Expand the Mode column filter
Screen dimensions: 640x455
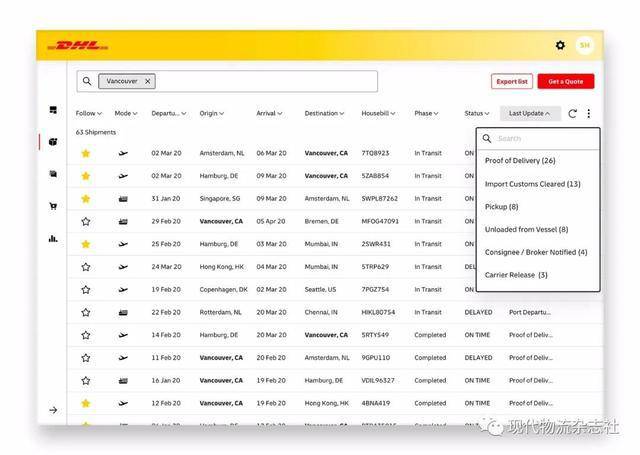pyautogui.click(x=126, y=113)
